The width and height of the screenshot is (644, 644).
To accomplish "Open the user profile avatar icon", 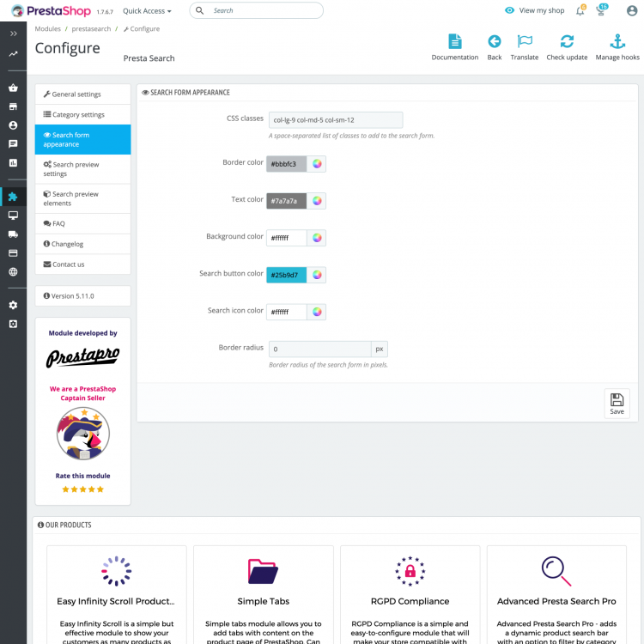I will point(632,10).
